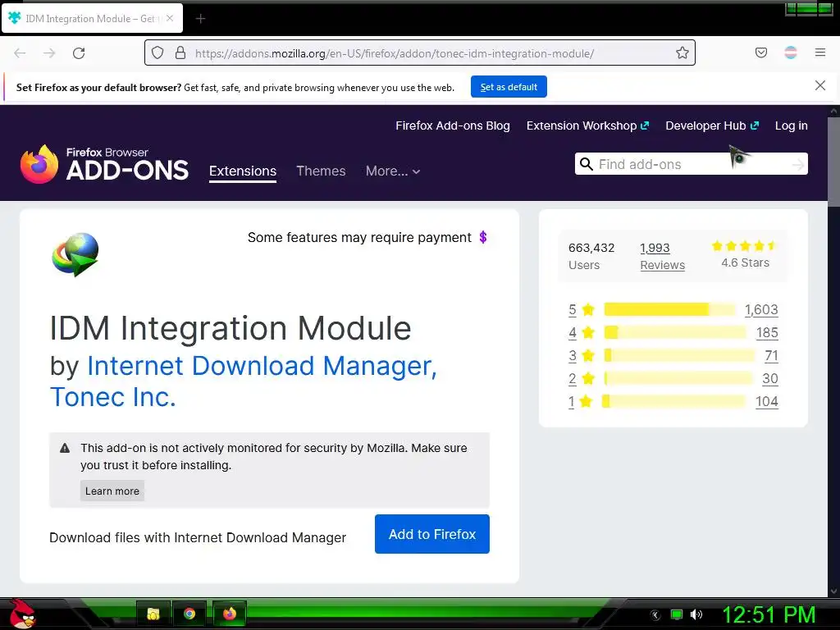
Task: Click the Learn more button
Action: tap(112, 491)
